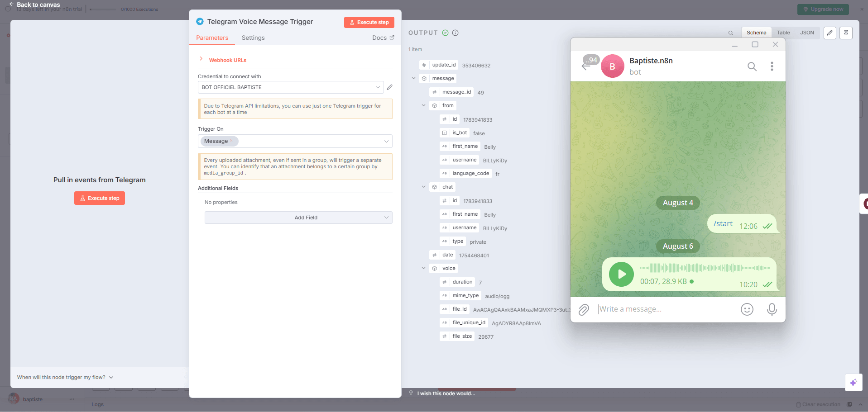The width and height of the screenshot is (868, 412).
Task: Select the message_id field pill
Action: (x=451, y=92)
